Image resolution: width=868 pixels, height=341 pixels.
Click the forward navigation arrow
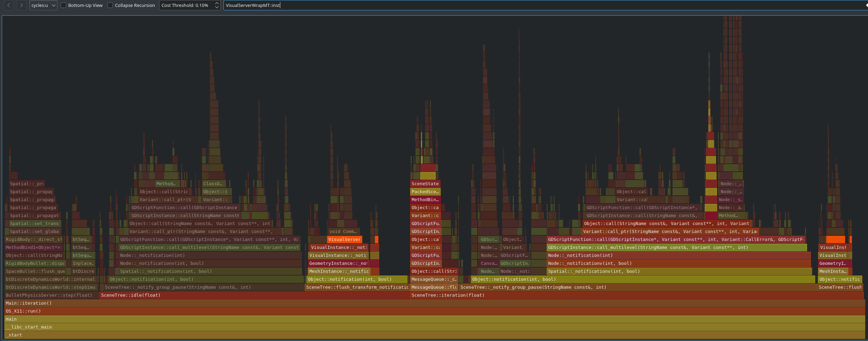(x=21, y=5)
